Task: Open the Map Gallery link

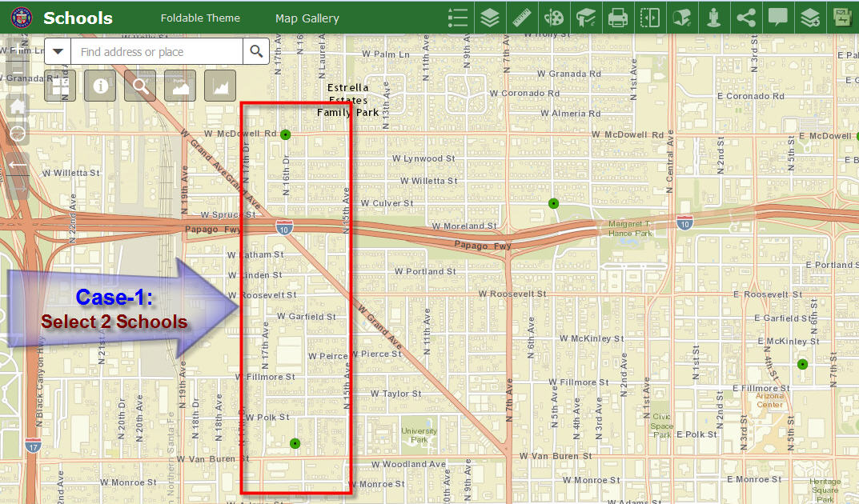Action: click(307, 18)
